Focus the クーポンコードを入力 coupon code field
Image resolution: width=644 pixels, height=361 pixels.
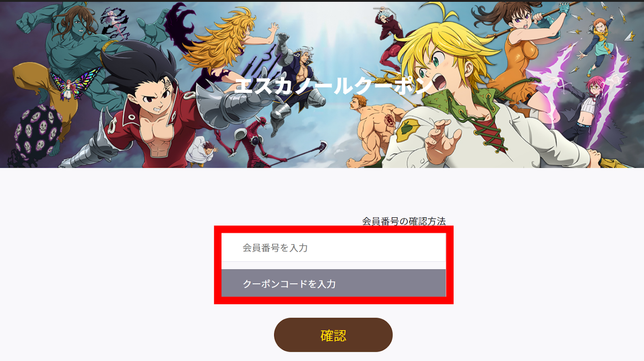point(334,283)
